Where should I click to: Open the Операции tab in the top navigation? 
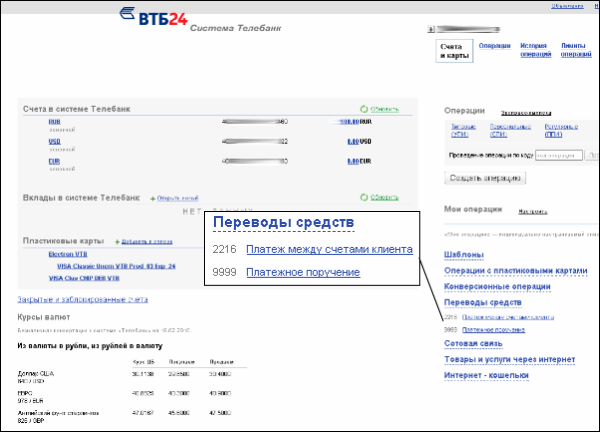tap(495, 46)
